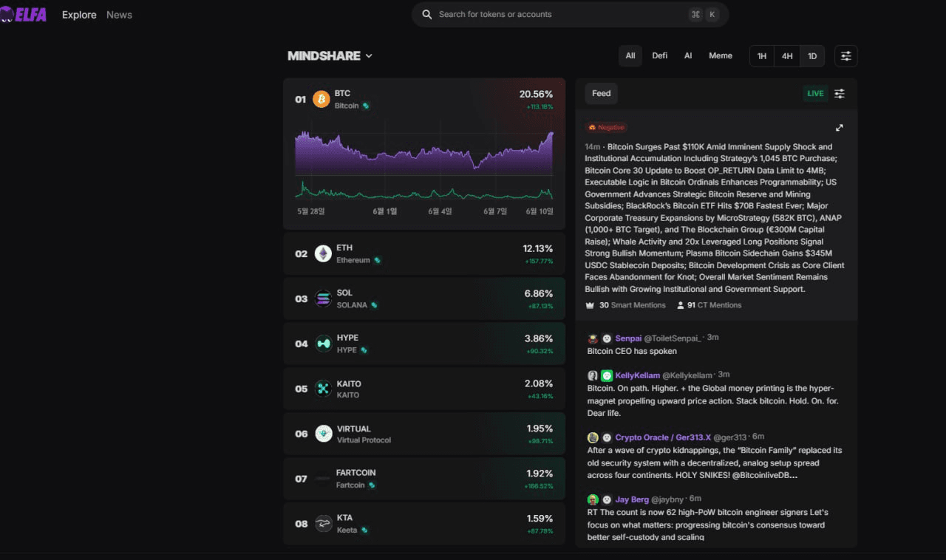This screenshot has width=946, height=560.
Task: Click the Virtual Protocol coin icon
Action: (323, 434)
